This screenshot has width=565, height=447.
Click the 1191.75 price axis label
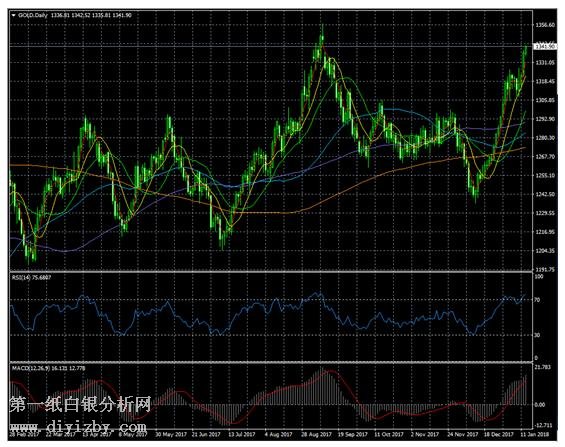click(545, 269)
